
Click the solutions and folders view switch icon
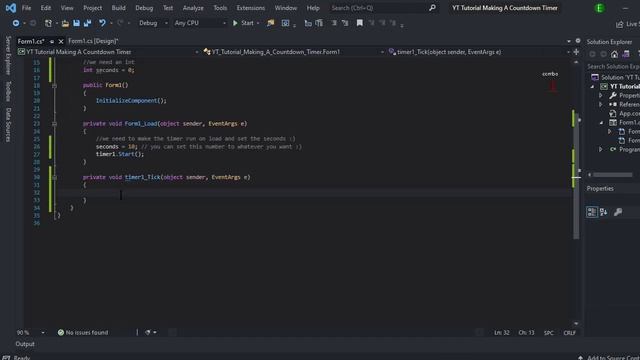[626, 54]
